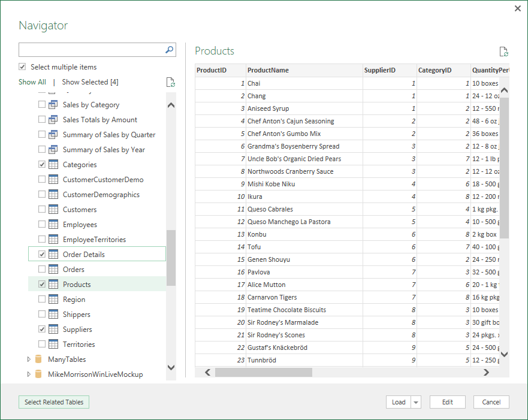Image resolution: width=528 pixels, height=420 pixels.
Task: Click the ManyTables database icon
Action: click(x=39, y=359)
